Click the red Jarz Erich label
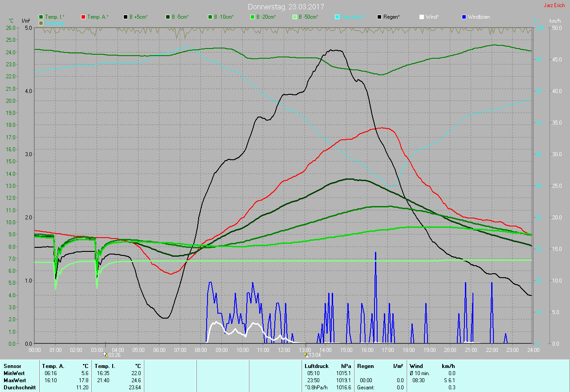The width and height of the screenshot is (570, 392). 554,5
